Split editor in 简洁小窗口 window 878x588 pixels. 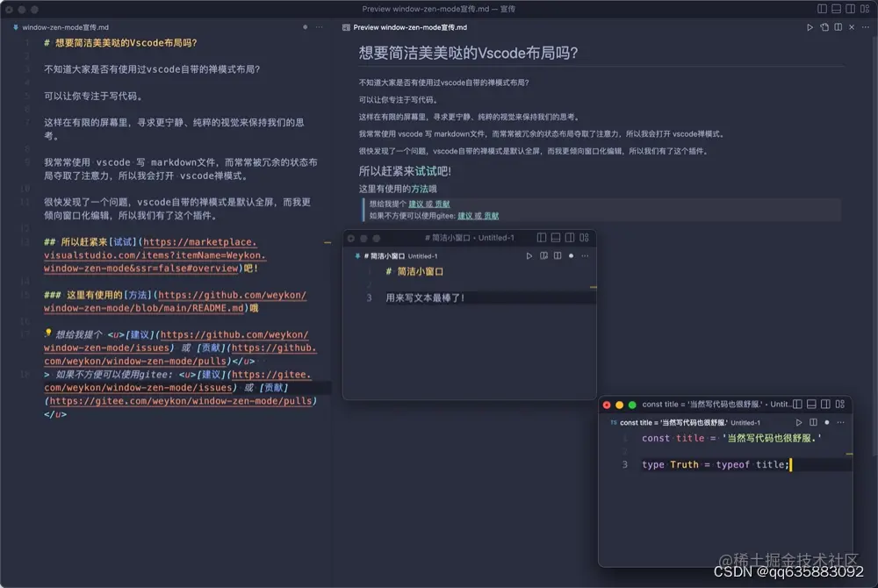point(558,255)
